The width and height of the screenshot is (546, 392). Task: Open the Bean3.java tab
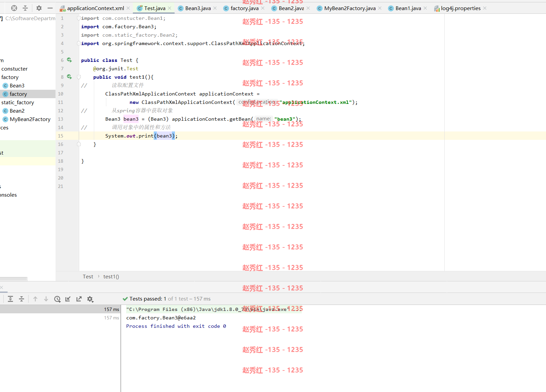198,8
